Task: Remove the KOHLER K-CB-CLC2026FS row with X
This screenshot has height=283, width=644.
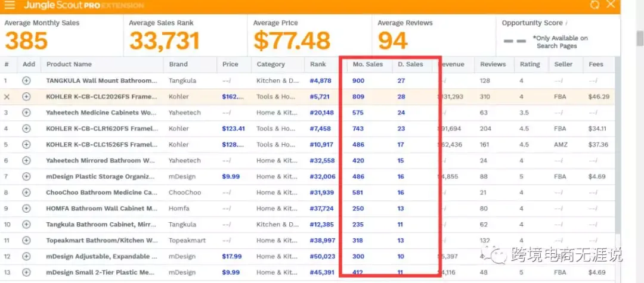Action: (7, 97)
